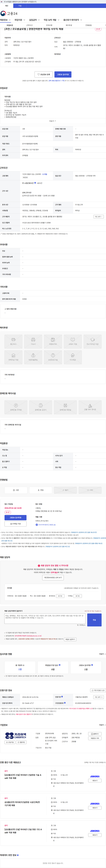Download the 고용24.zip attachment

pyautogui.click(x=46, y=525)
